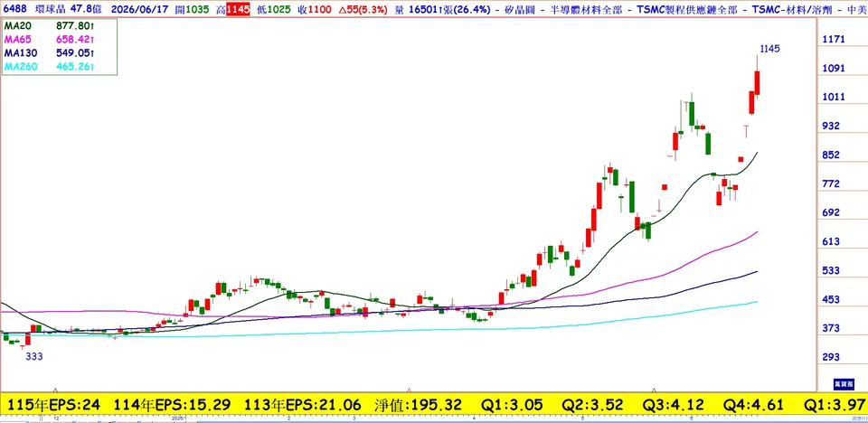This screenshot has width=868, height=423.
Task: Select the MA20 legend entry
Action: click(x=50, y=25)
